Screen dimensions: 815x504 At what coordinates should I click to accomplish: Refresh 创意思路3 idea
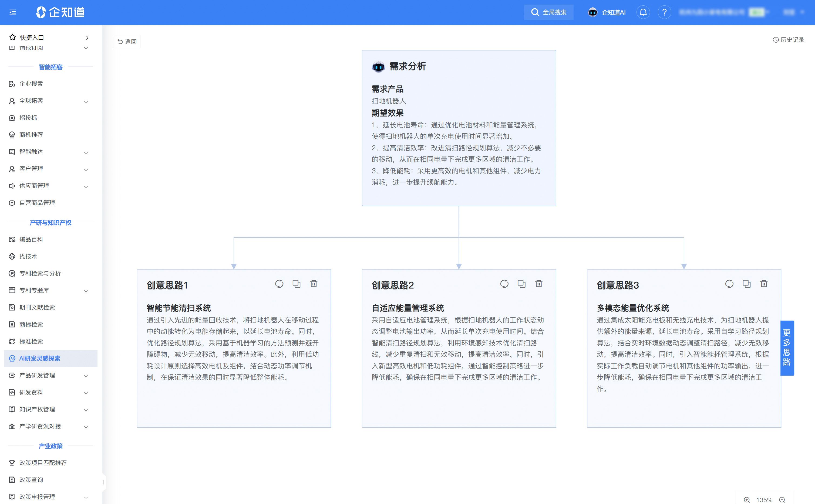click(x=729, y=284)
